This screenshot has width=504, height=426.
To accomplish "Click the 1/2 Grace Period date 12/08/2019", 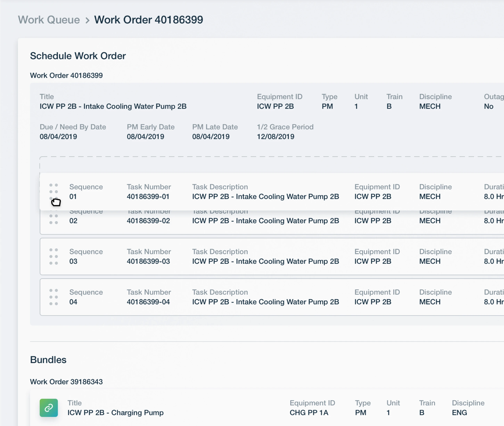I will pyautogui.click(x=275, y=137).
